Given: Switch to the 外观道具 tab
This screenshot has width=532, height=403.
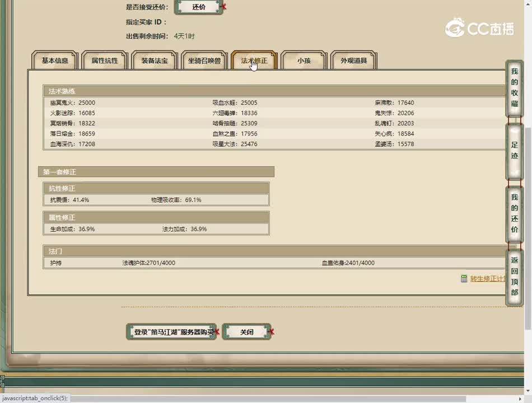Looking at the screenshot, I should click(354, 60).
